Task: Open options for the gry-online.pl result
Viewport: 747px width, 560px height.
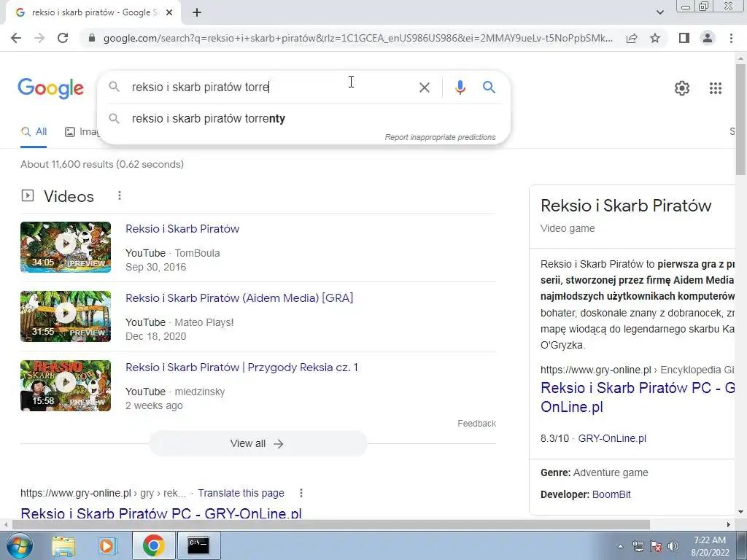Action: 301,493
